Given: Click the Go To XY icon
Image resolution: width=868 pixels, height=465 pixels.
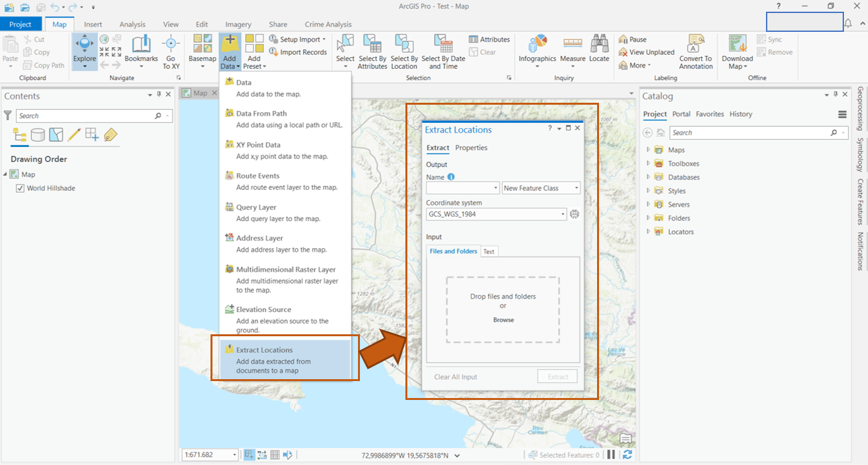Looking at the screenshot, I should 171,51.
